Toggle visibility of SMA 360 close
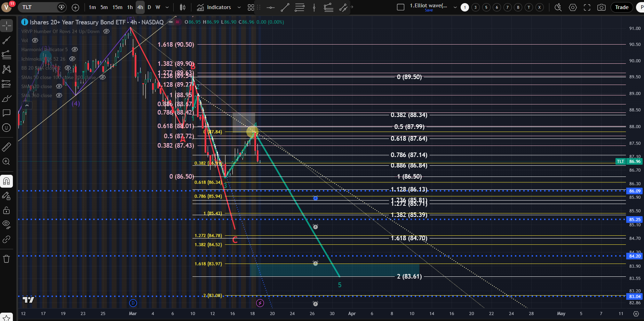 pos(59,95)
